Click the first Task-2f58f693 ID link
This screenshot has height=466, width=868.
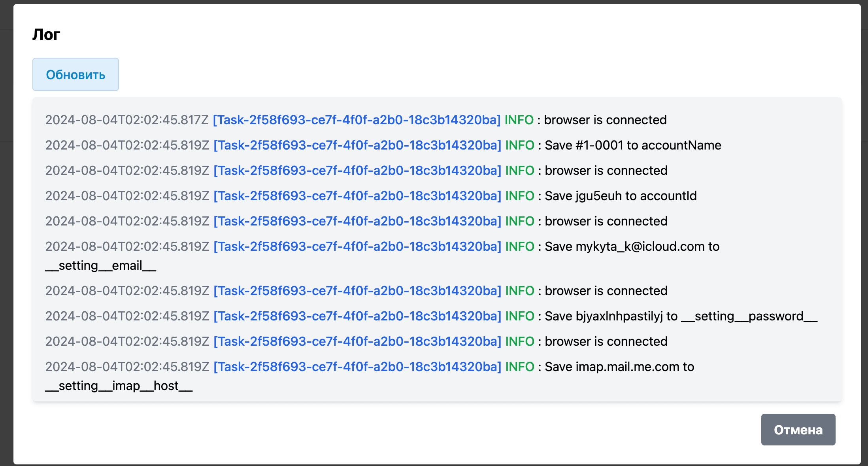[x=356, y=119]
